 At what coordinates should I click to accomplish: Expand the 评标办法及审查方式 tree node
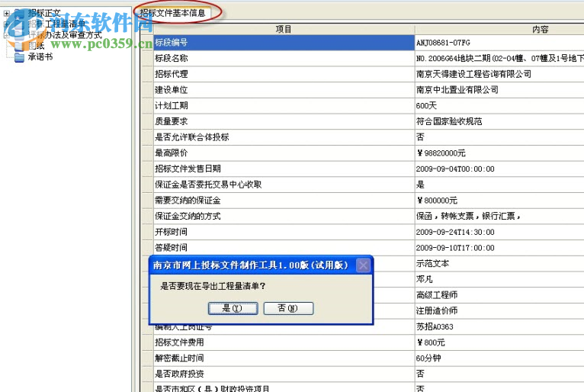(6, 35)
